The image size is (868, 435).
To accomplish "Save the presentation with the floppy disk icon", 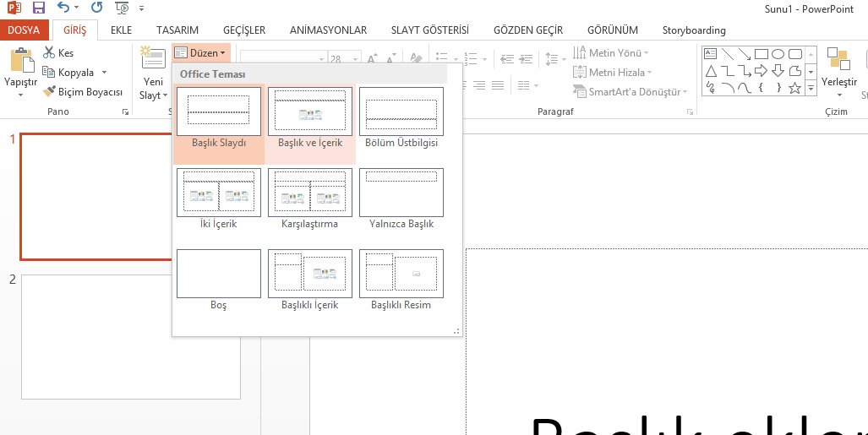I will (x=39, y=8).
